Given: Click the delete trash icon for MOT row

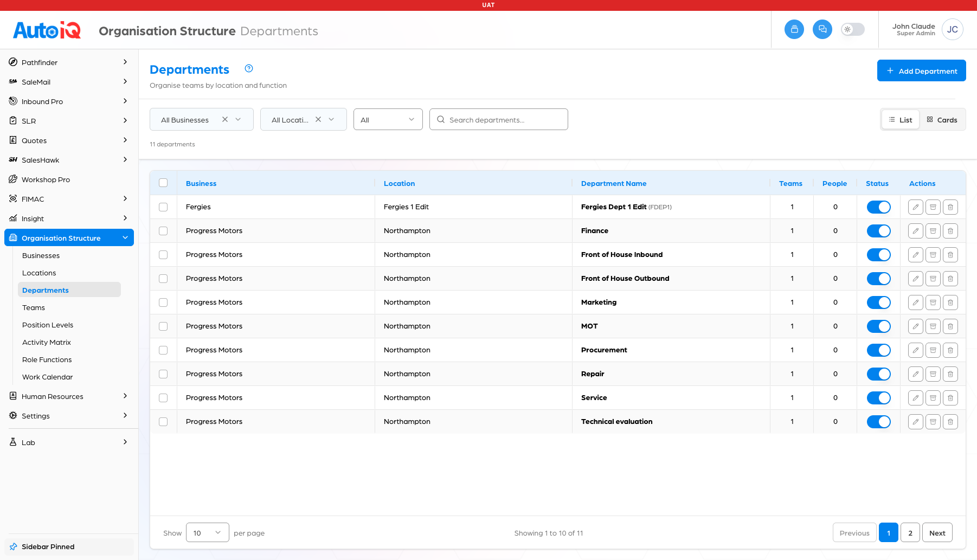Looking at the screenshot, I should point(950,326).
